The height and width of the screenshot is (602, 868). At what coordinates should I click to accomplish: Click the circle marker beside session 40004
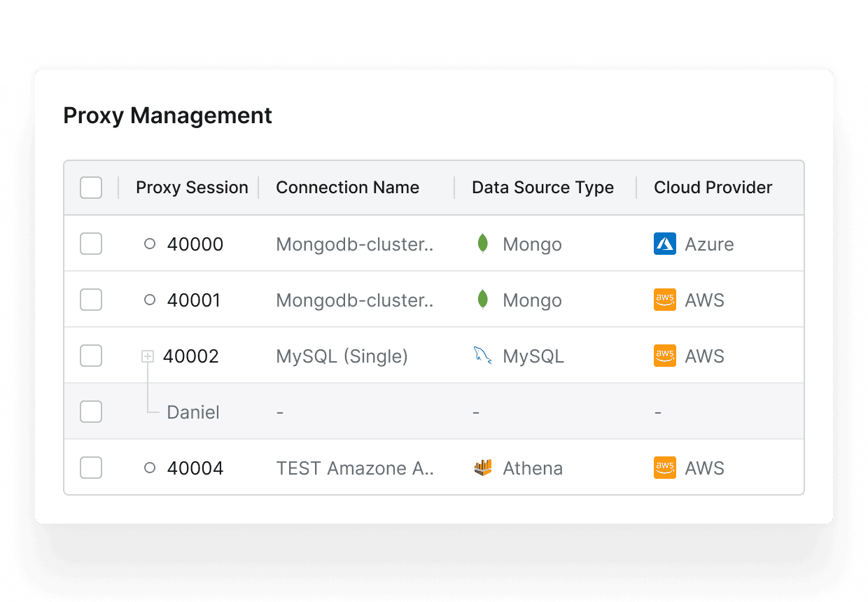coord(149,468)
